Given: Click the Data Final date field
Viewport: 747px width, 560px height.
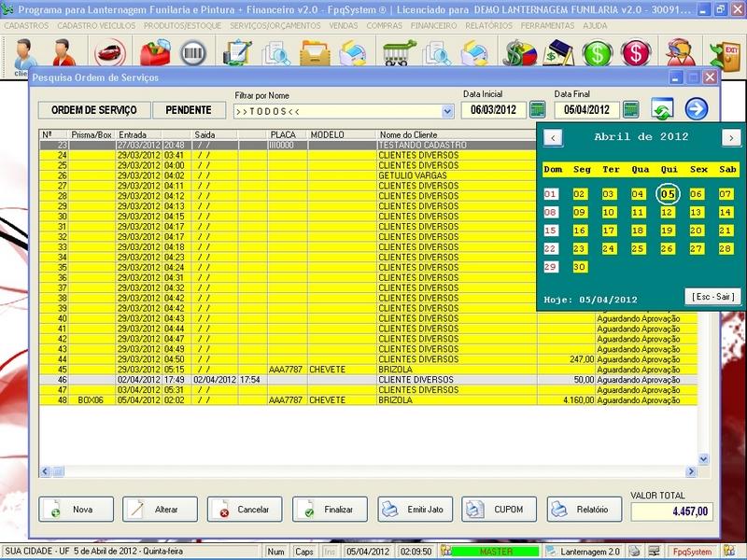Looking at the screenshot, I should [585, 110].
